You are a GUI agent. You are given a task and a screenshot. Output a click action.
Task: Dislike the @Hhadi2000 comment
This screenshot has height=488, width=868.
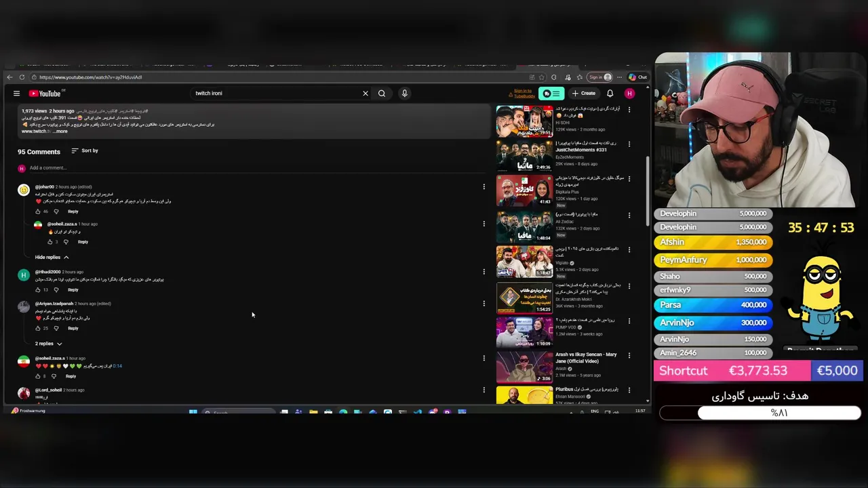56,289
